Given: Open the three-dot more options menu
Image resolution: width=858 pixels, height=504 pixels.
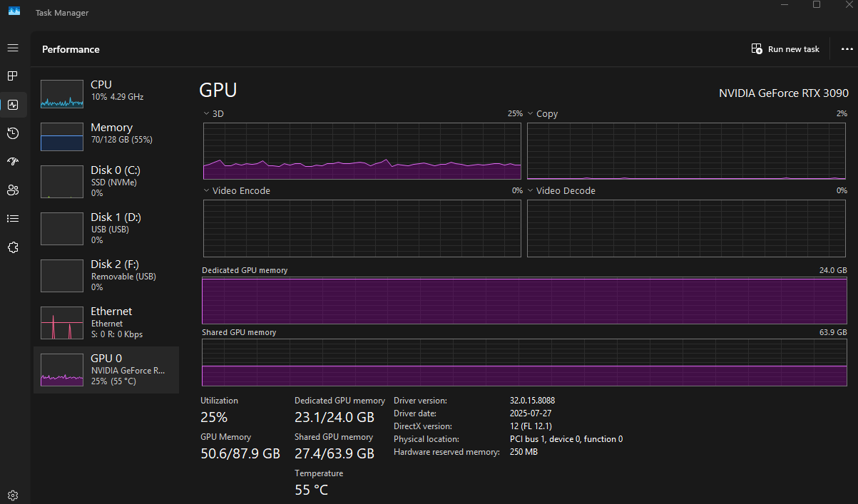Looking at the screenshot, I should [847, 49].
